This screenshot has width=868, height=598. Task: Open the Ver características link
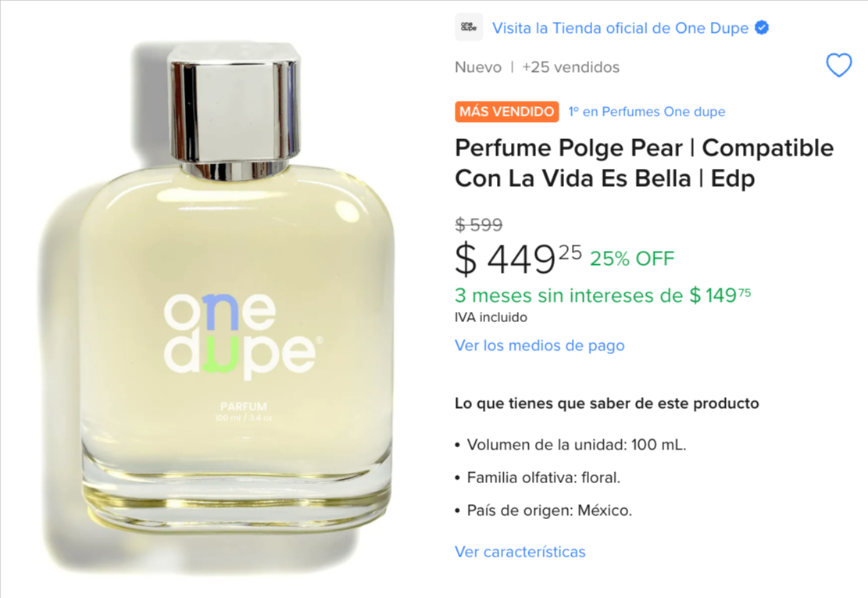520,552
